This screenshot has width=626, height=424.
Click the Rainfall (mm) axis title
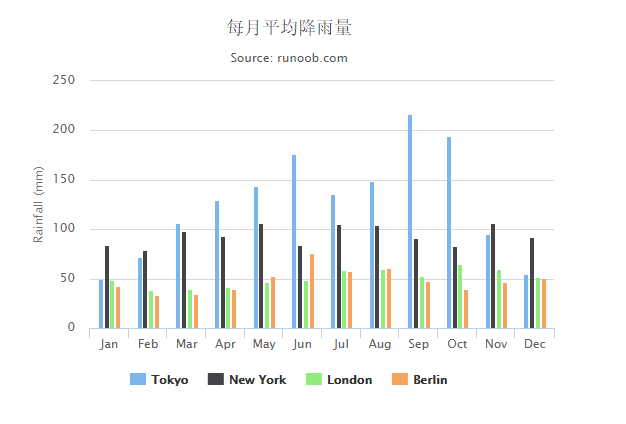click(39, 204)
